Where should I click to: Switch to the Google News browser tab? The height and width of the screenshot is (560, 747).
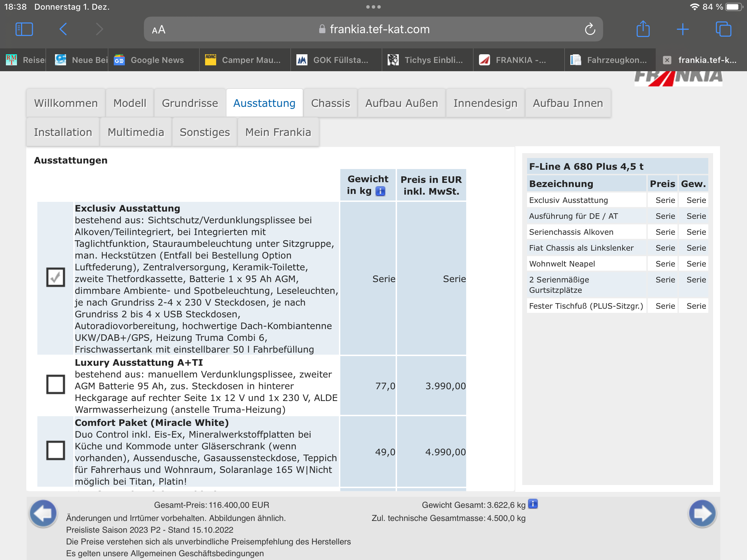pyautogui.click(x=154, y=60)
